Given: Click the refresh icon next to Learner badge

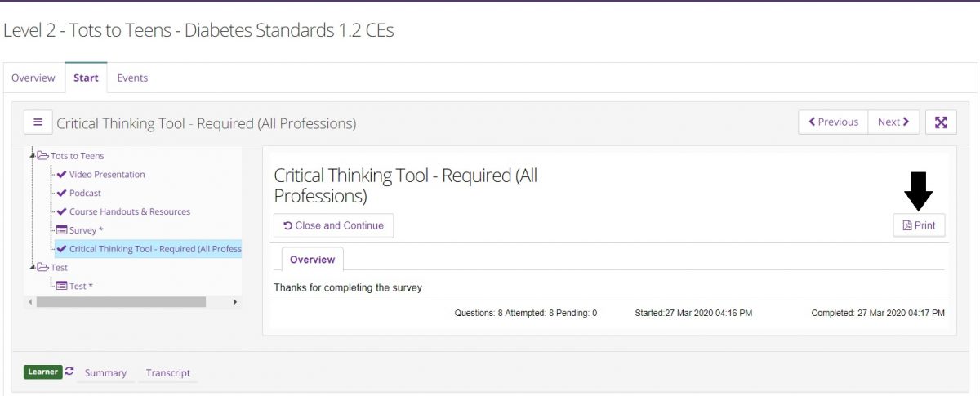Looking at the screenshot, I should [69, 372].
